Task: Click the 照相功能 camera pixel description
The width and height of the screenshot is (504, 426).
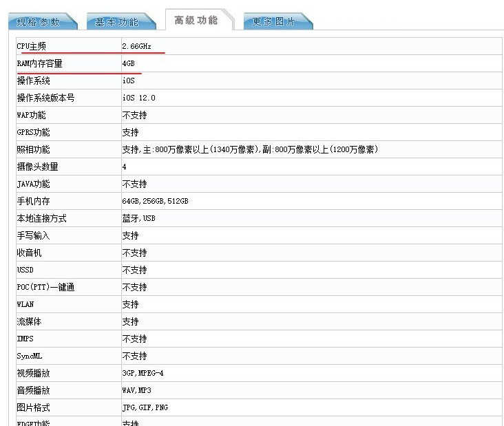Action: pos(250,149)
